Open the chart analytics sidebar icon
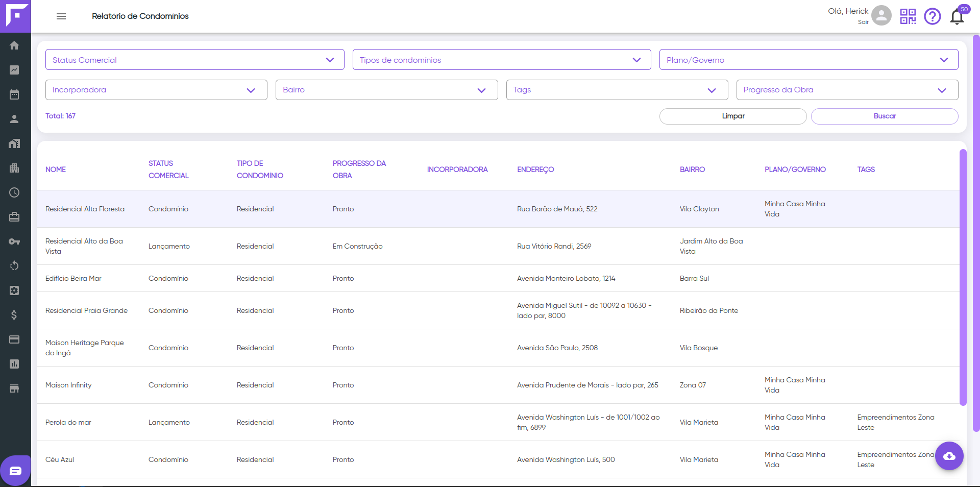The image size is (980, 487). pos(14,70)
